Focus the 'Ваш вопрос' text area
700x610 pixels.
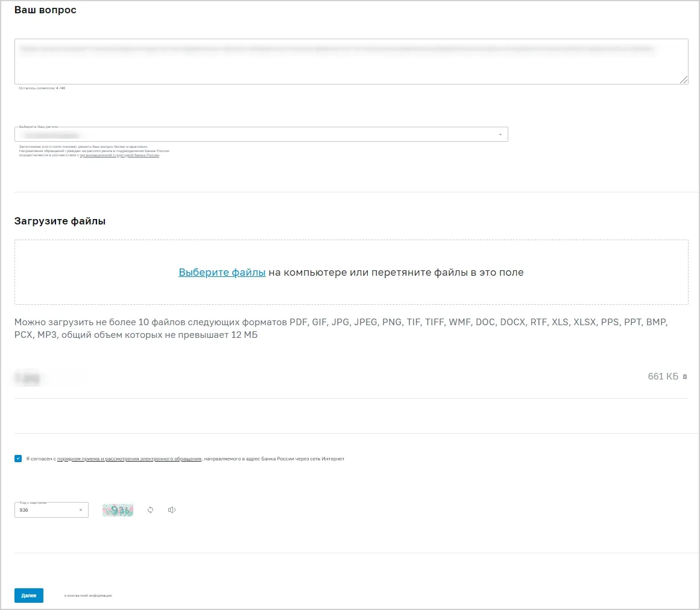point(352,62)
